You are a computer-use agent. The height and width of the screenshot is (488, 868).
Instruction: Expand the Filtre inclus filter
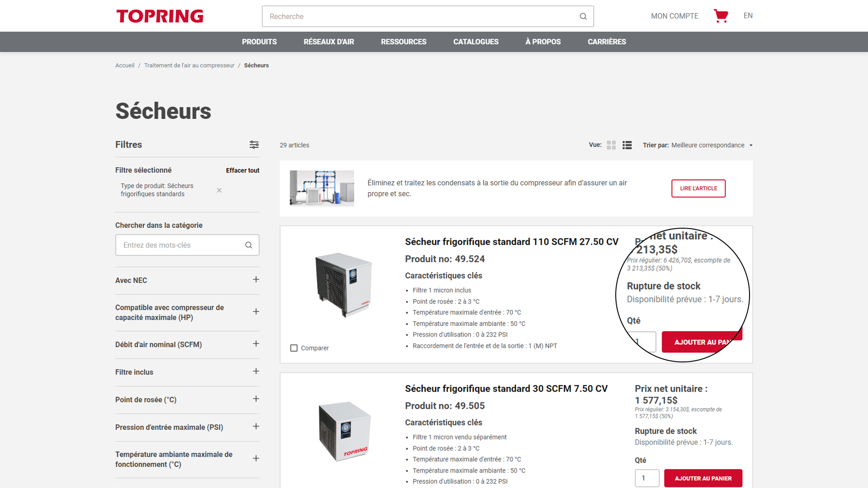pos(256,371)
